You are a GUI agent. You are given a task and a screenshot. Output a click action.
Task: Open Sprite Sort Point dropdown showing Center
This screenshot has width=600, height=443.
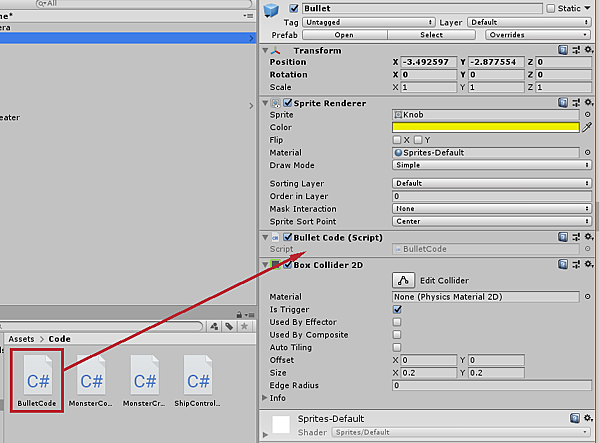(492, 221)
